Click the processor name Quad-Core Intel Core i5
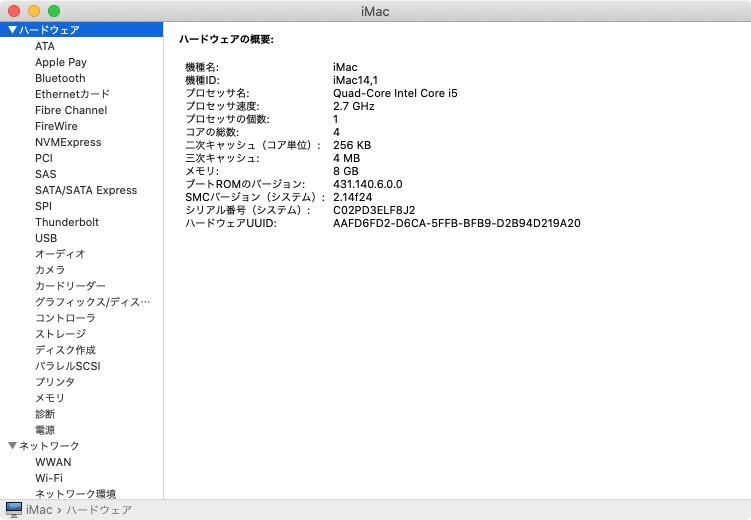Viewport: 751px width, 520px height. click(x=395, y=93)
